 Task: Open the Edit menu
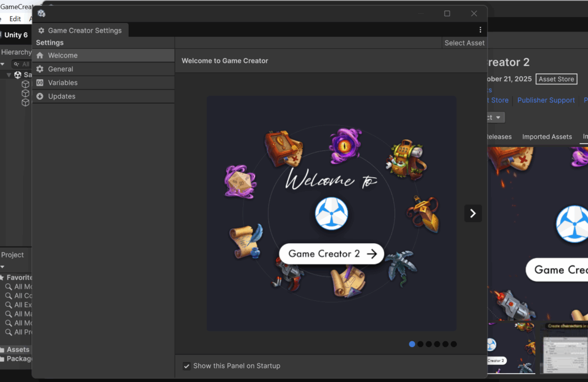(x=15, y=19)
